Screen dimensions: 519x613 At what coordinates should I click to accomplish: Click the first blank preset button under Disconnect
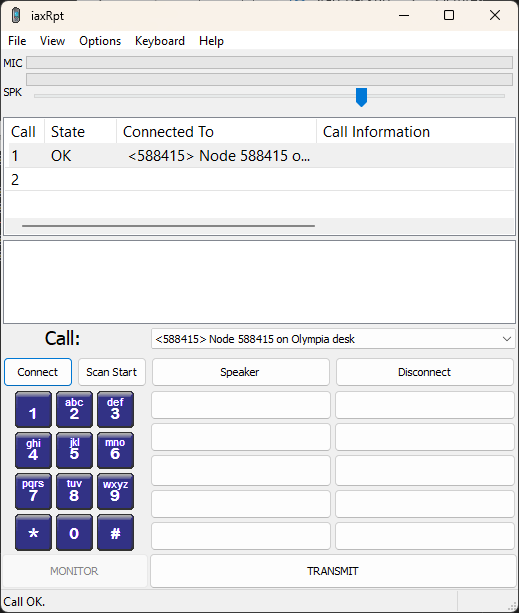(x=425, y=405)
